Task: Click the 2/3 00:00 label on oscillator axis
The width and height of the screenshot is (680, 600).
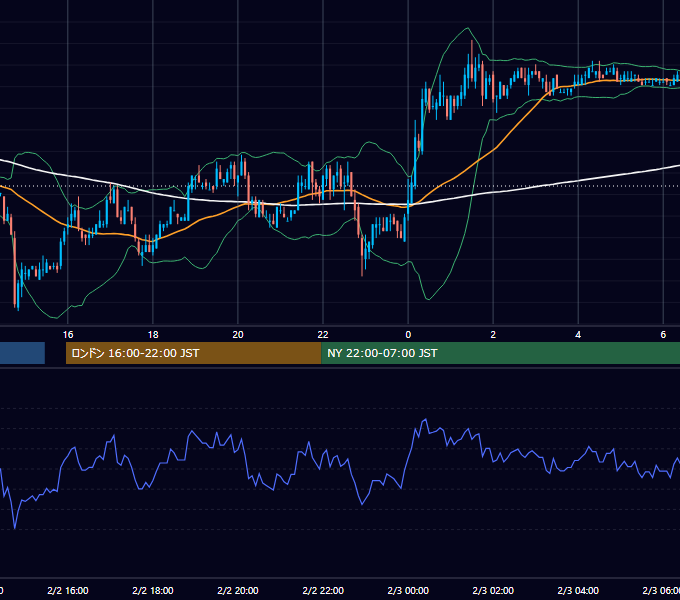Action: pyautogui.click(x=408, y=590)
